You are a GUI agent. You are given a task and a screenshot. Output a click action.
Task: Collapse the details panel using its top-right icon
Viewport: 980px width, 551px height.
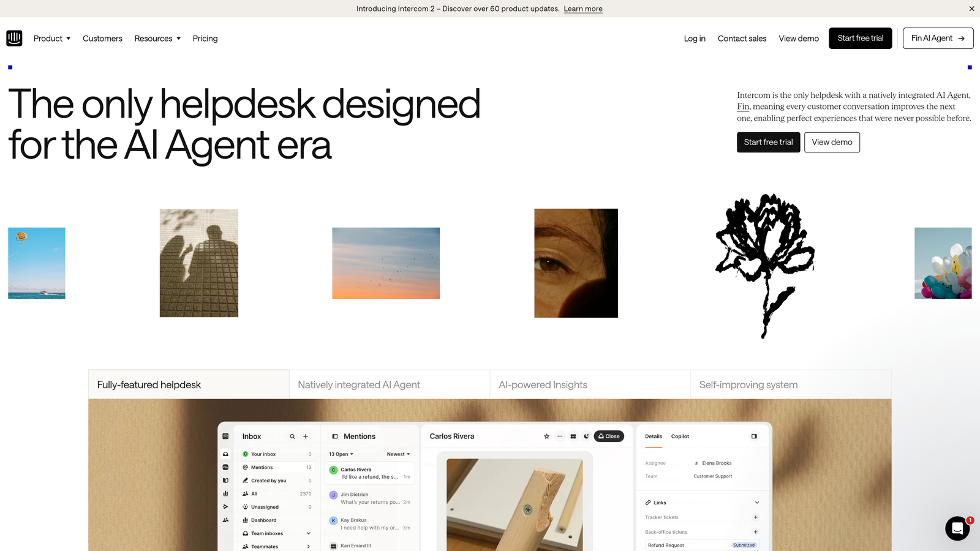[754, 437]
